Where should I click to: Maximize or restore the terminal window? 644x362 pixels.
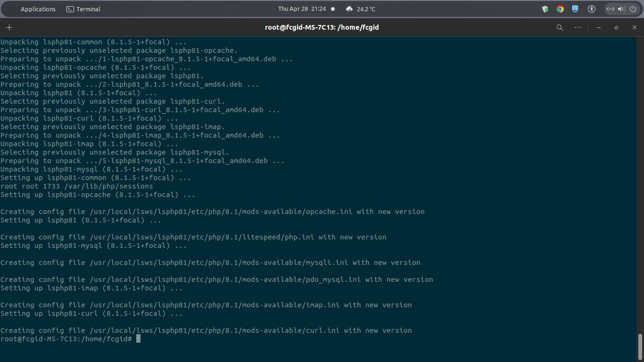(x=616, y=27)
